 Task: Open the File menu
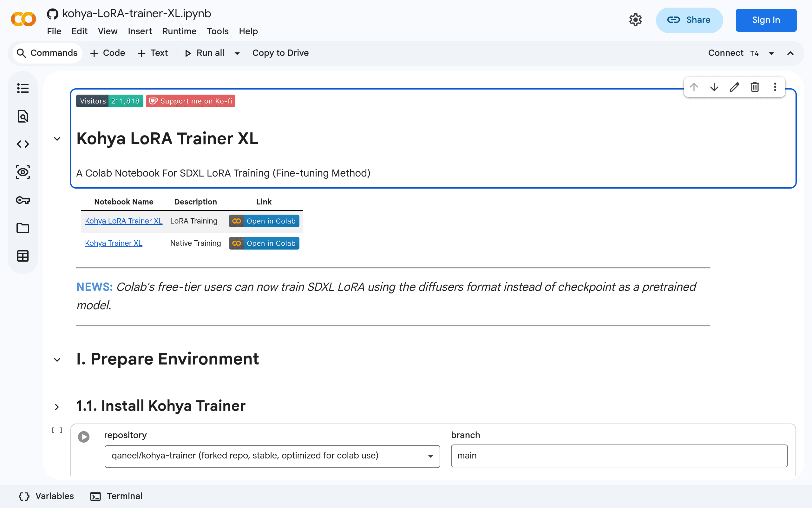pos(54,31)
